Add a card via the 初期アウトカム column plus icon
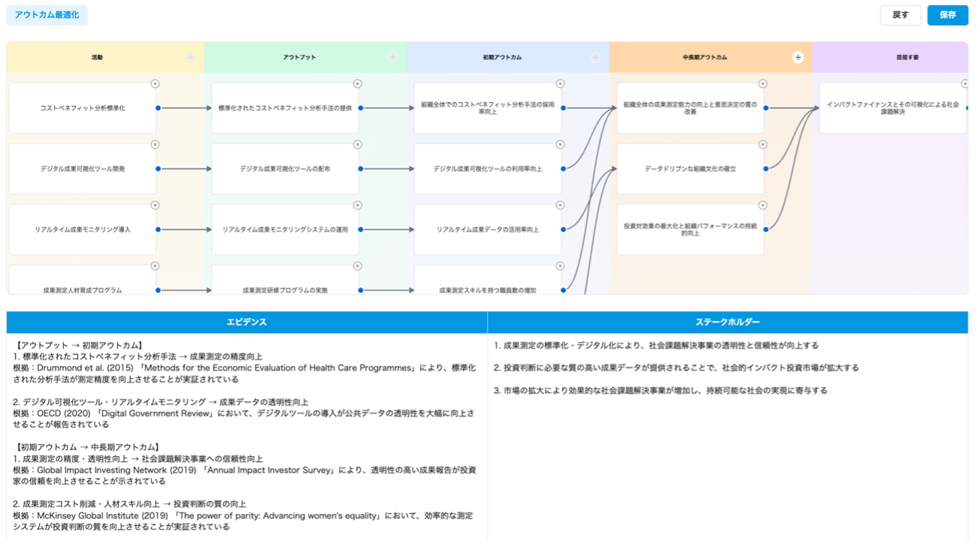The height and width of the screenshot is (544, 980). tap(595, 57)
